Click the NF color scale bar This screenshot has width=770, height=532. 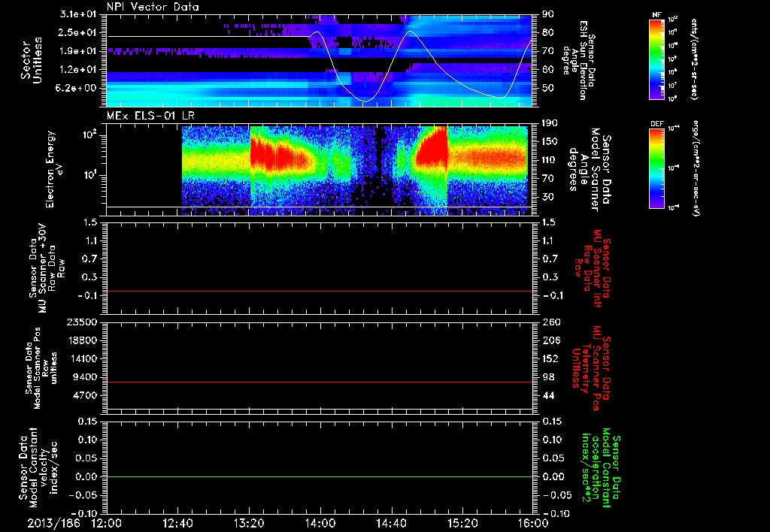tap(657, 59)
